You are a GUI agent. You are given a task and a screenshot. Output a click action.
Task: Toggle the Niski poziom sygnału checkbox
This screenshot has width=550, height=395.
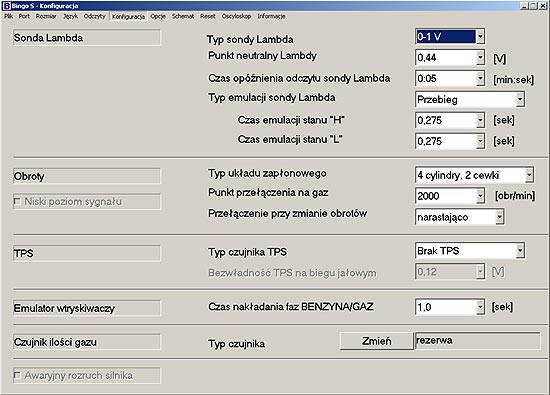[x=17, y=201]
